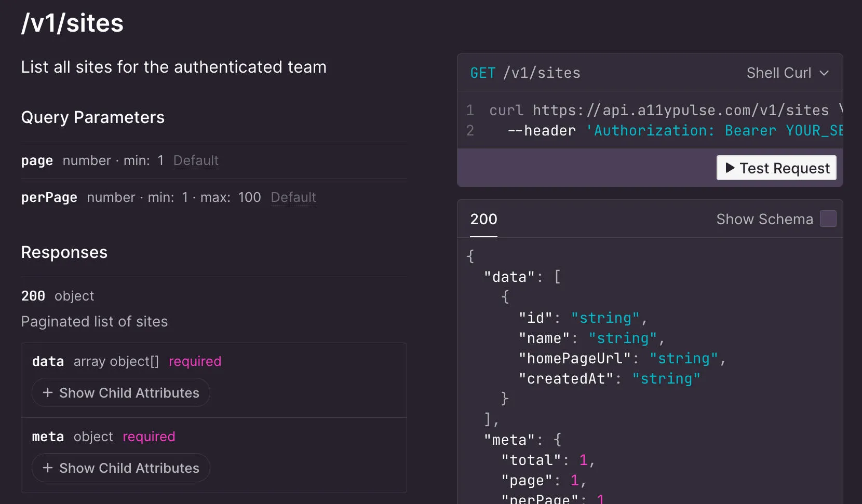Select the 200 response tab
Image resolution: width=862 pixels, height=504 pixels.
coord(483,220)
